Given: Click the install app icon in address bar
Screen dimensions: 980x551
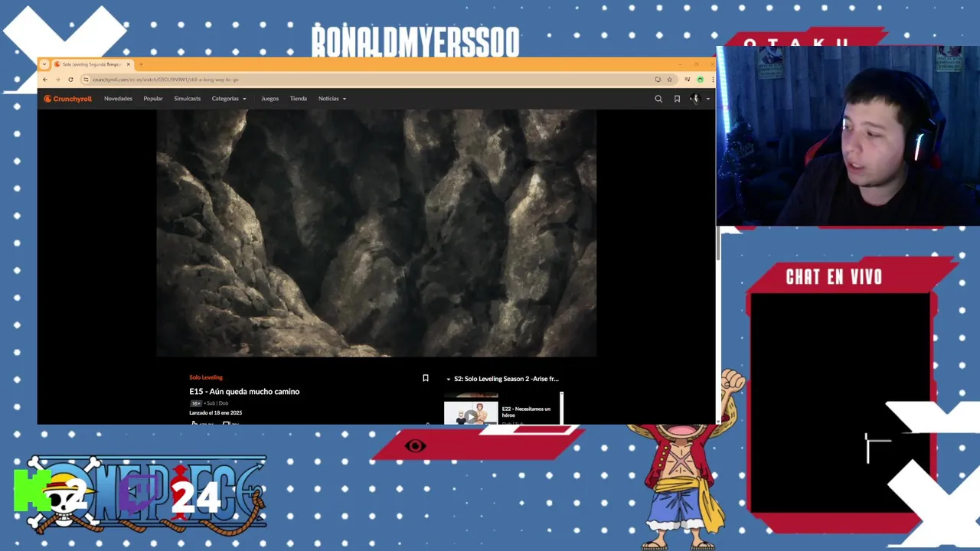Looking at the screenshot, I should coord(658,80).
